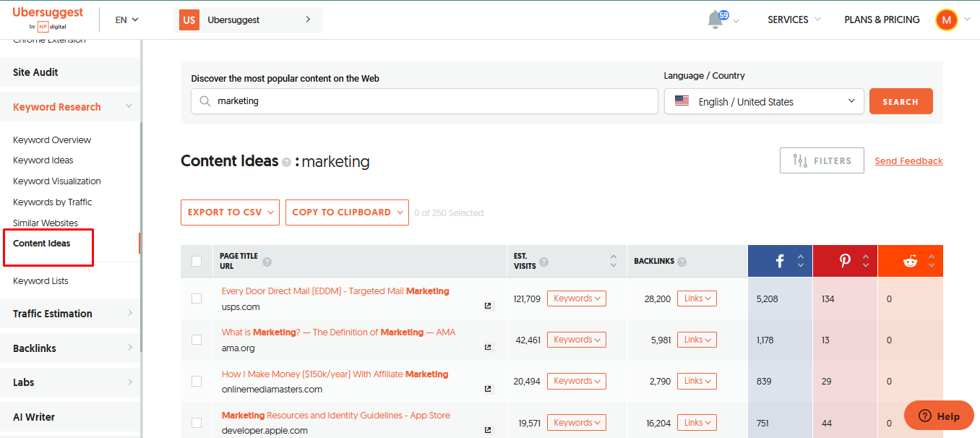Click the Backlinks info icon
The height and width of the screenshot is (438, 980).
click(x=682, y=262)
